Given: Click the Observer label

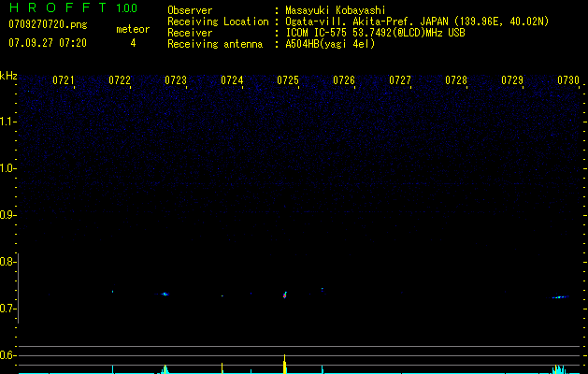Looking at the screenshot, I should coord(190,10).
